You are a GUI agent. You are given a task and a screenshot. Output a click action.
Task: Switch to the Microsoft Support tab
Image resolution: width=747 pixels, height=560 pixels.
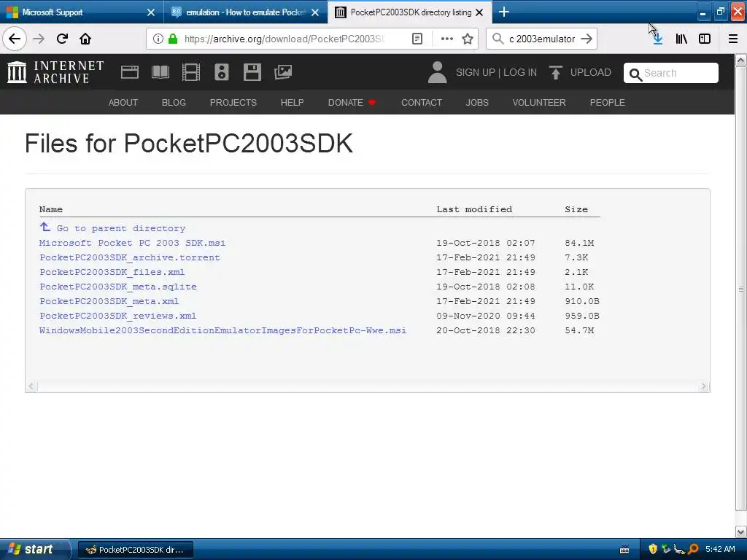point(81,12)
